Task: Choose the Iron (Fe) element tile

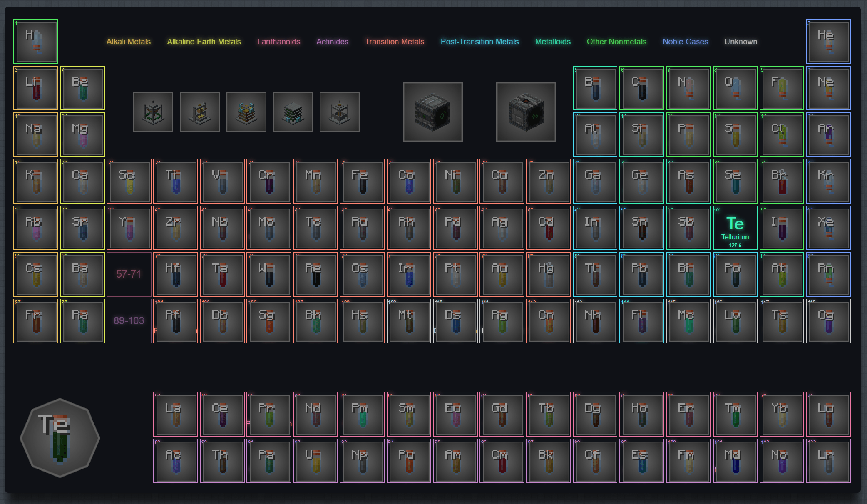Action: click(362, 181)
